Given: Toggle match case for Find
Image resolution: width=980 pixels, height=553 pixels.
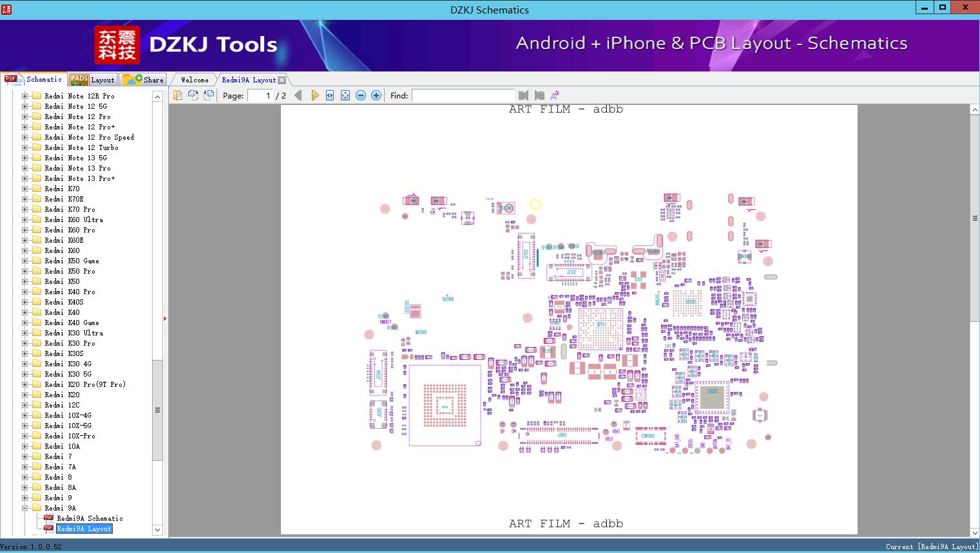Looking at the screenshot, I should click(x=554, y=95).
